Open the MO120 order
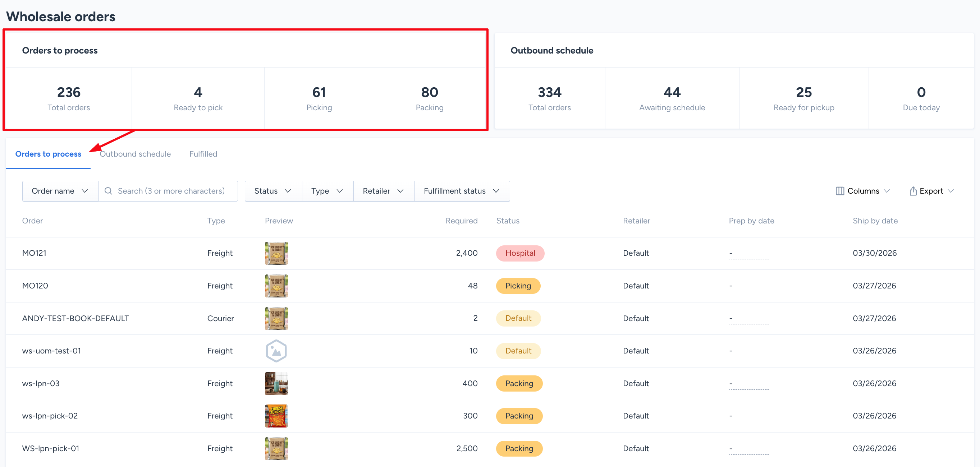 pos(35,286)
